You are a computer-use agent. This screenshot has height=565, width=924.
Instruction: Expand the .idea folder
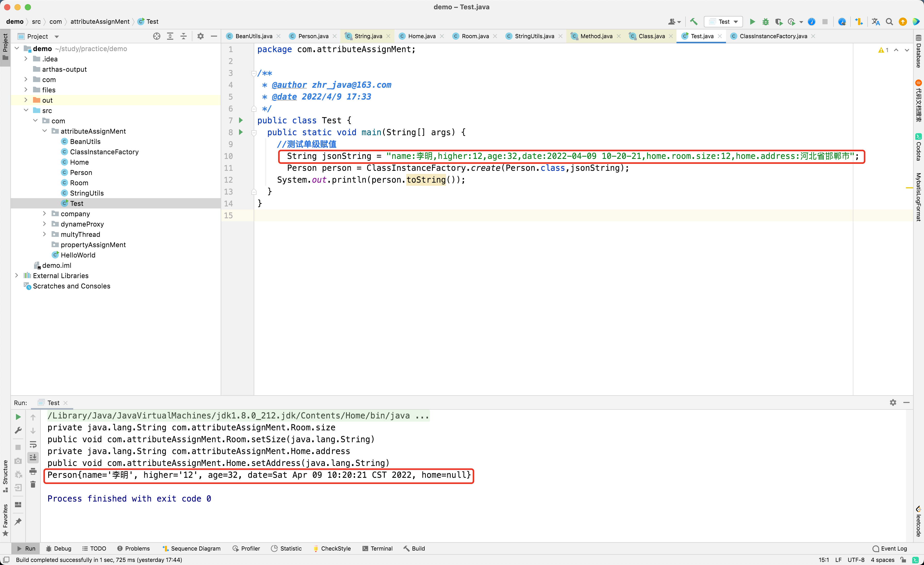(26, 59)
